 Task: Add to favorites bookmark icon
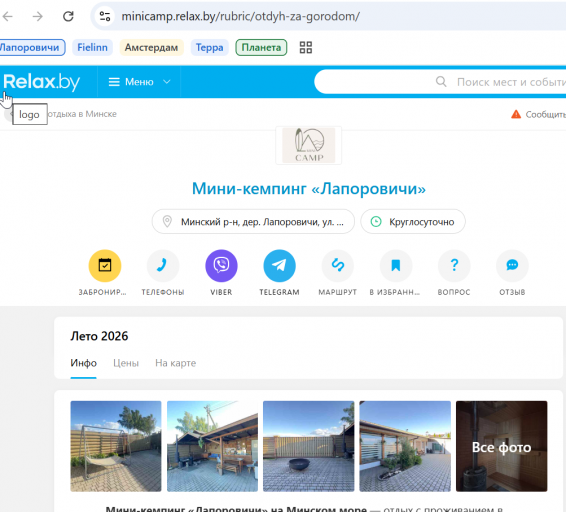tap(396, 266)
